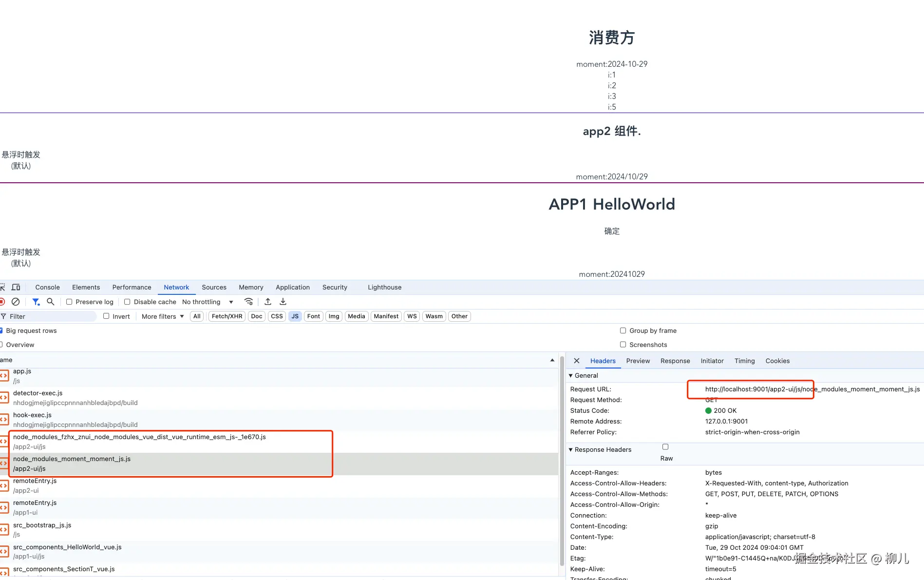Open the Initiator tab
Screen dimensions: 924x580
712,361
